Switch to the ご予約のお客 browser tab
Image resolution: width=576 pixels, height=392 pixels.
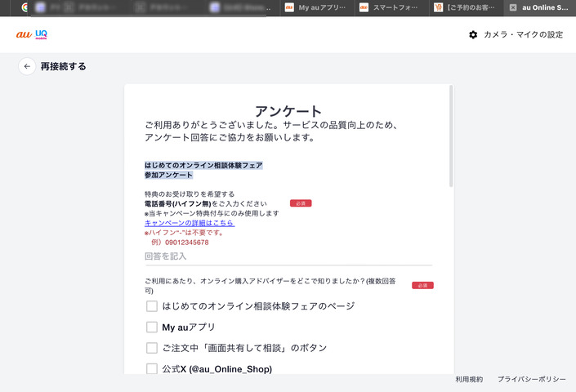[466, 7]
